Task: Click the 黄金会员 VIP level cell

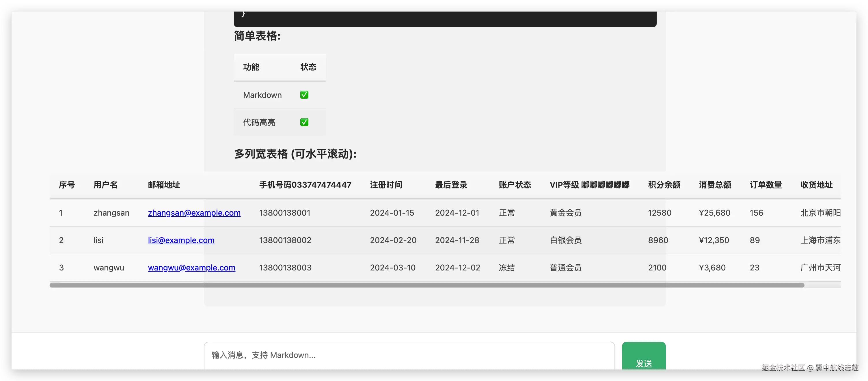Action: pyautogui.click(x=565, y=213)
